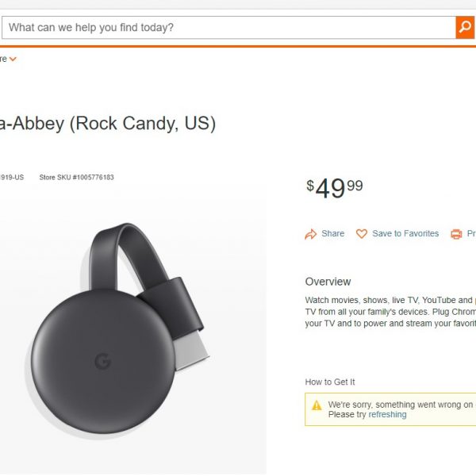Click the 'refreshing' link in the error
Viewport: 476px width, 476px height.
tap(387, 415)
